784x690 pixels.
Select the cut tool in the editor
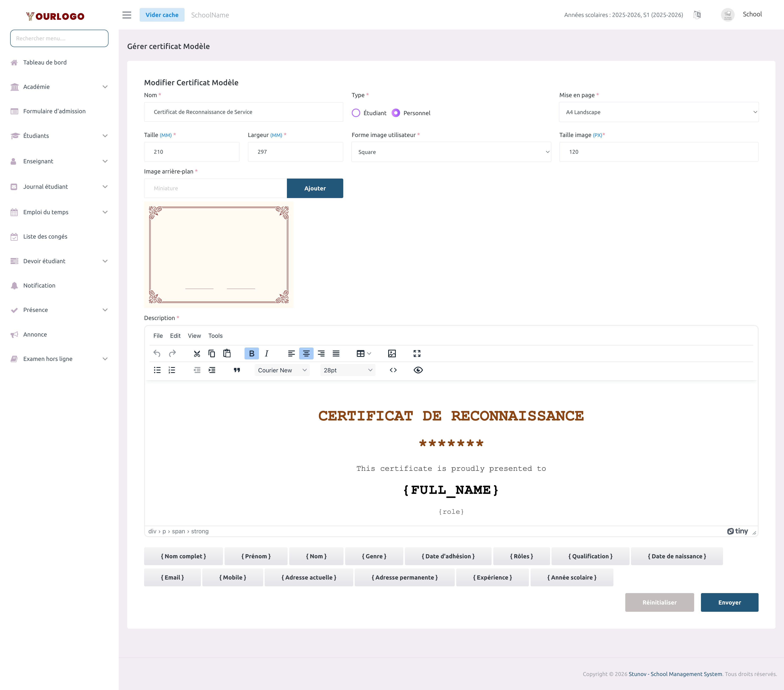tap(197, 353)
